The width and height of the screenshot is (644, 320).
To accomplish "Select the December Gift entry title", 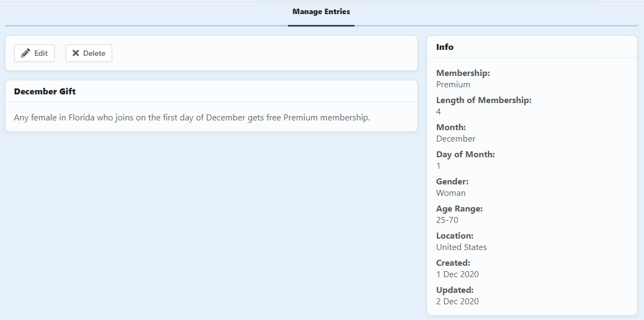I will (x=45, y=92).
